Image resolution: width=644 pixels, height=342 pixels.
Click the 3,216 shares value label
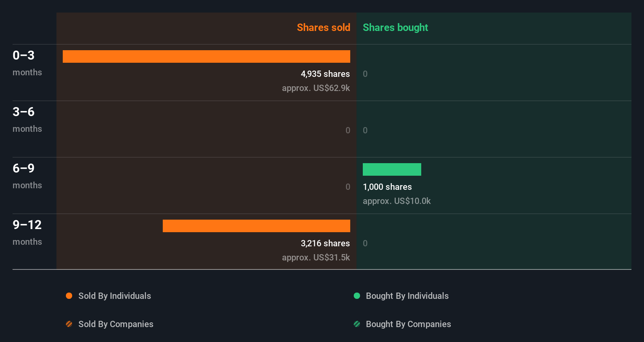pyautogui.click(x=325, y=243)
